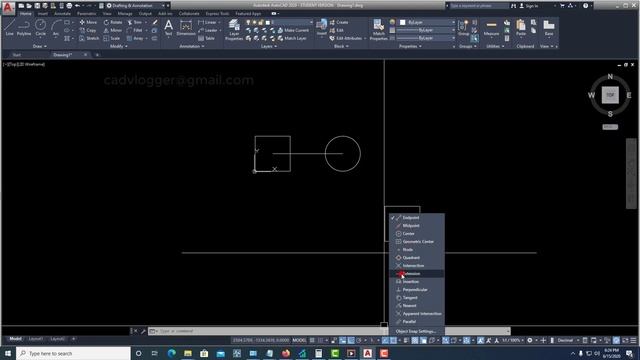Click the Insert block tool
640x360 pixels.
click(x=322, y=28)
